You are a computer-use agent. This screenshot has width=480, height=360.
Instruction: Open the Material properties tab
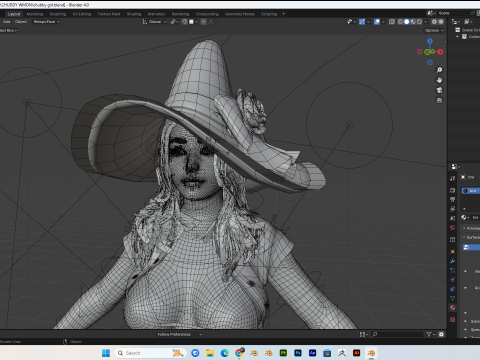[x=452, y=308]
